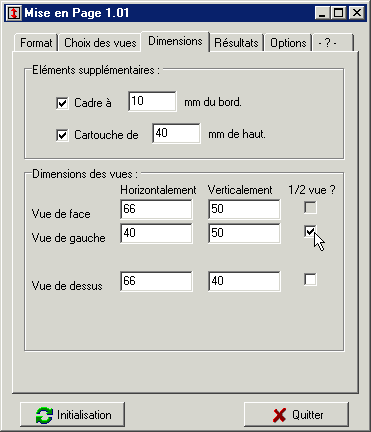Go to the Résultats tab
Screen dimensions: 371x432
pos(236,43)
